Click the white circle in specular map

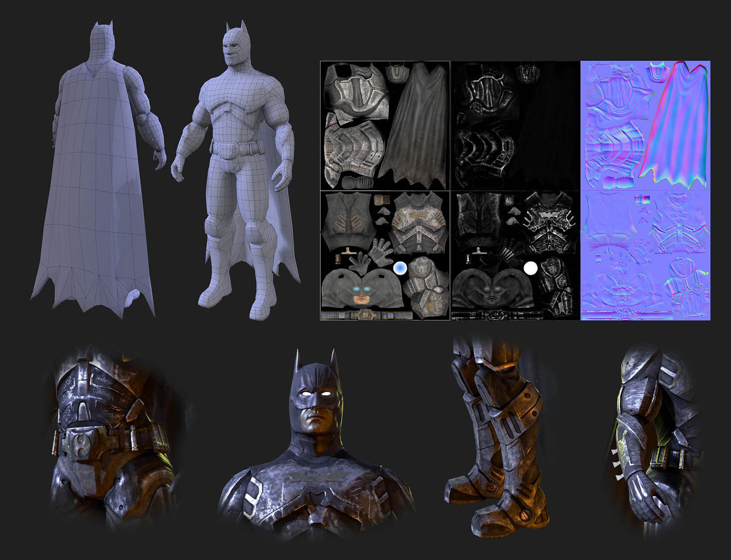[x=531, y=268]
